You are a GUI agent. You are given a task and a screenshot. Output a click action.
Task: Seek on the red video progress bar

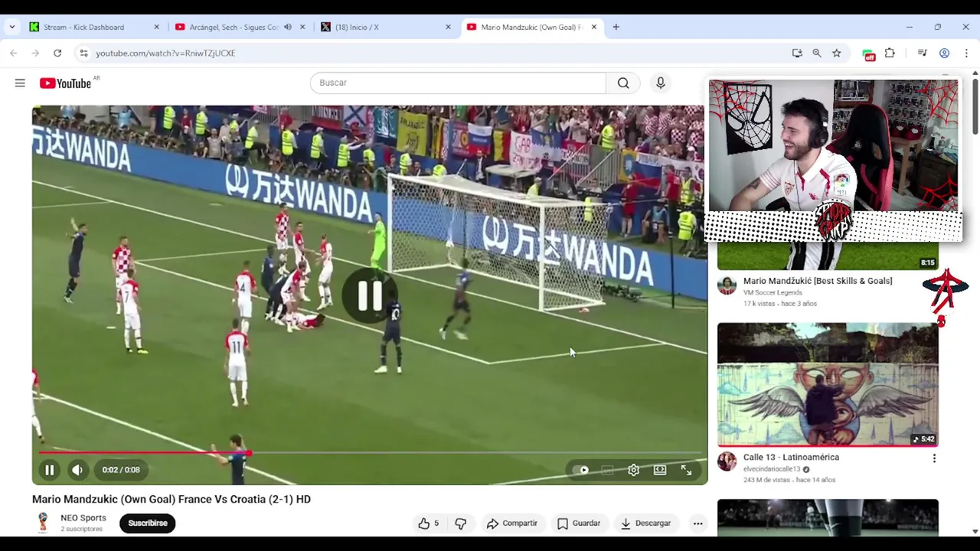click(370, 453)
